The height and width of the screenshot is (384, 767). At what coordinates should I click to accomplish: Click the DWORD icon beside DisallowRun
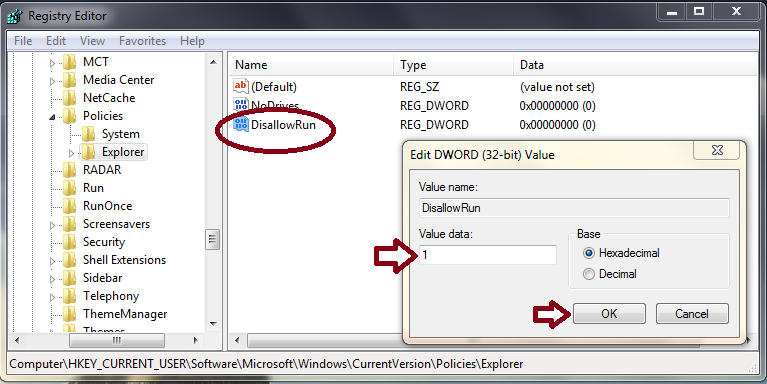(x=241, y=124)
